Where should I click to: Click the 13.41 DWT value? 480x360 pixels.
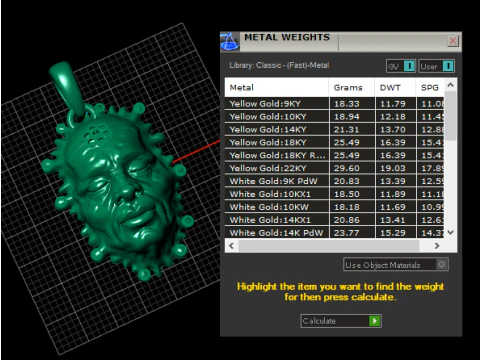(x=393, y=220)
